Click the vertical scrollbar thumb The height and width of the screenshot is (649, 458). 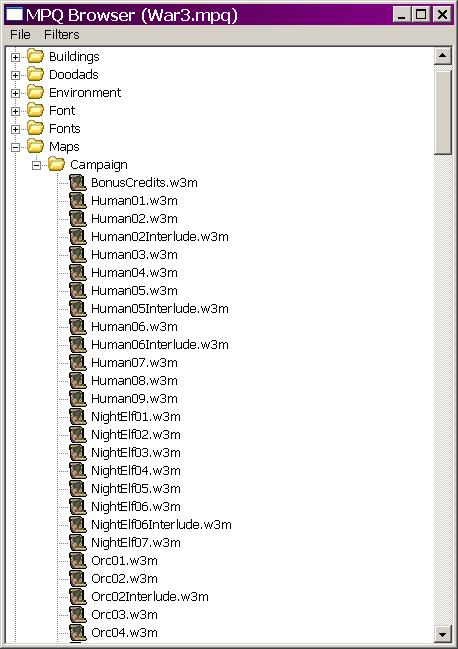[x=443, y=113]
